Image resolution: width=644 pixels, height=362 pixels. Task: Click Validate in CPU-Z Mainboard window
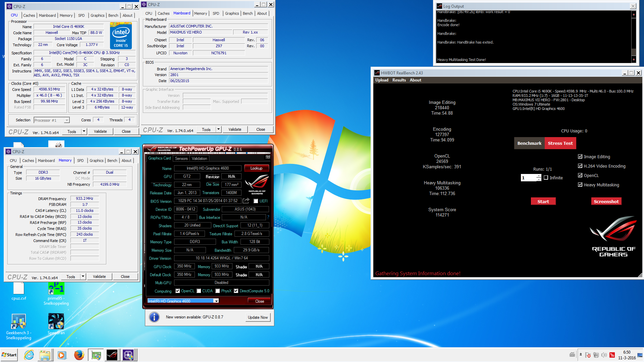[x=235, y=129]
